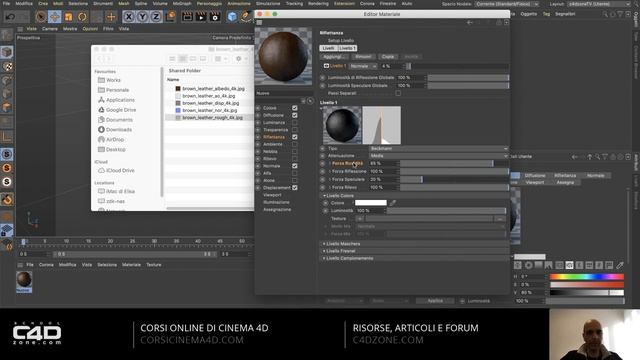640x360 pixels.
Task: Click the eyedropper next to Colore swatch
Action: (x=393, y=203)
